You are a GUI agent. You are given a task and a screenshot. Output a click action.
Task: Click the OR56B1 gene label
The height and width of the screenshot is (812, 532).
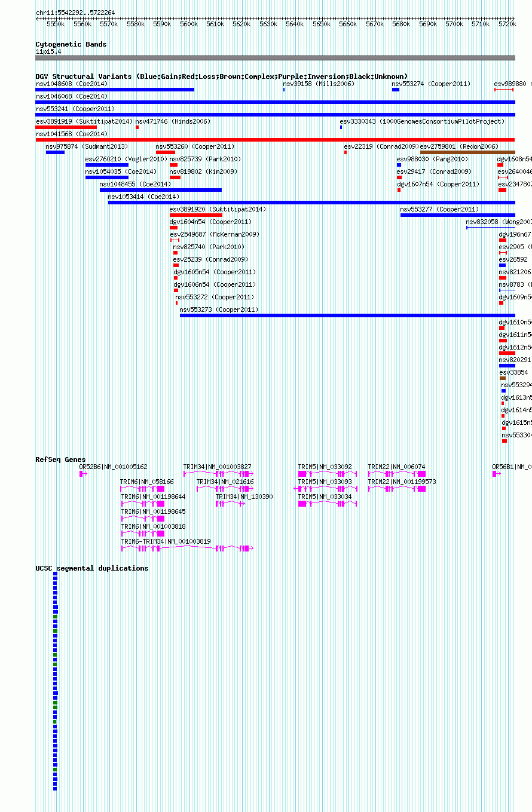(512, 467)
